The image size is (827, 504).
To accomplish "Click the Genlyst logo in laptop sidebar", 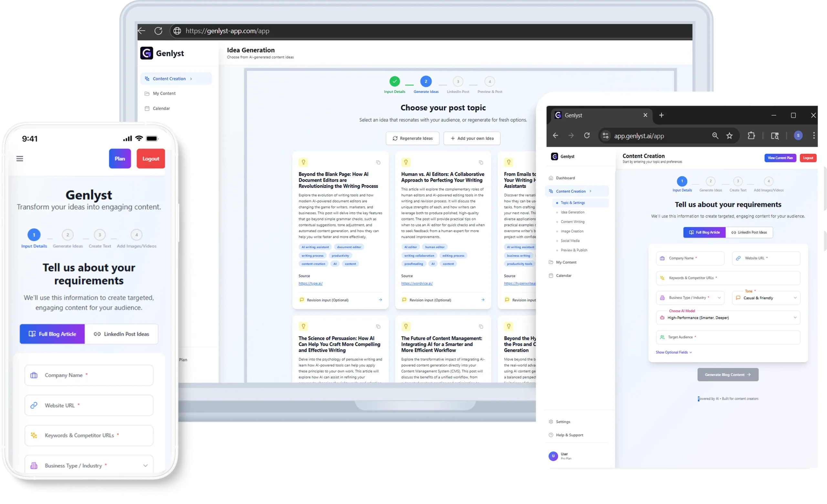I will [147, 53].
